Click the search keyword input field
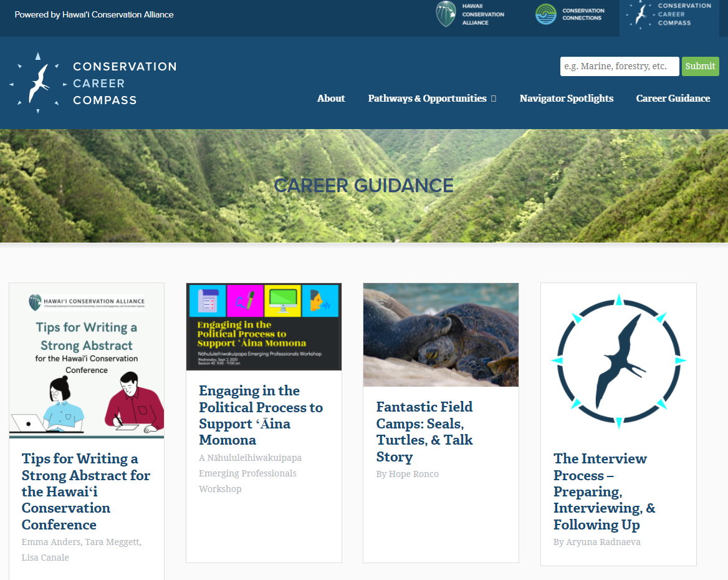This screenshot has height=580, width=728. [x=619, y=66]
